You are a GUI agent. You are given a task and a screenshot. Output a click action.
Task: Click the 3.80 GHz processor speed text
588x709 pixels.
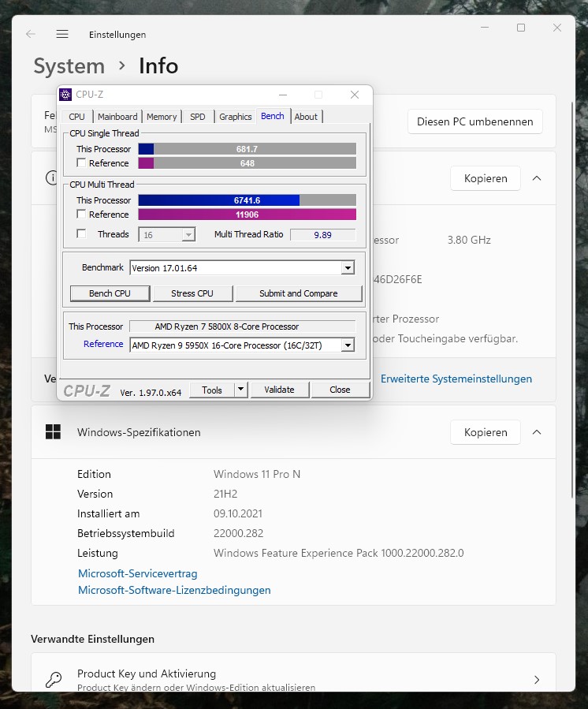pyautogui.click(x=469, y=240)
